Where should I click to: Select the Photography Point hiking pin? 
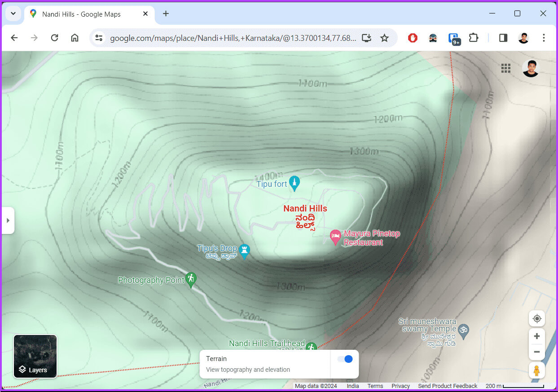[191, 280]
